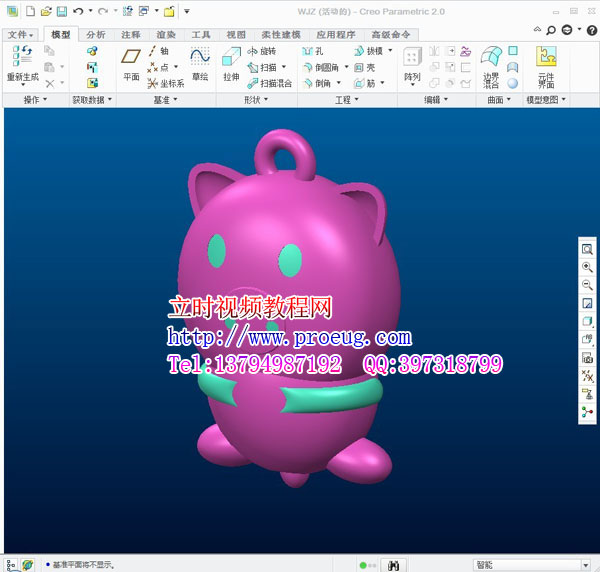Switch to the Applications (应用程序) tab
This screenshot has height=572, width=600.
[336, 34]
